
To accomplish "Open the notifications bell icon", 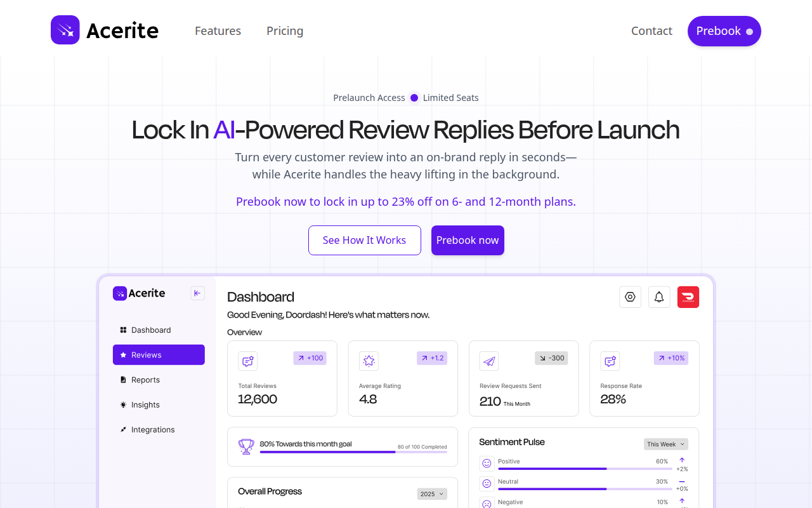I will (659, 297).
